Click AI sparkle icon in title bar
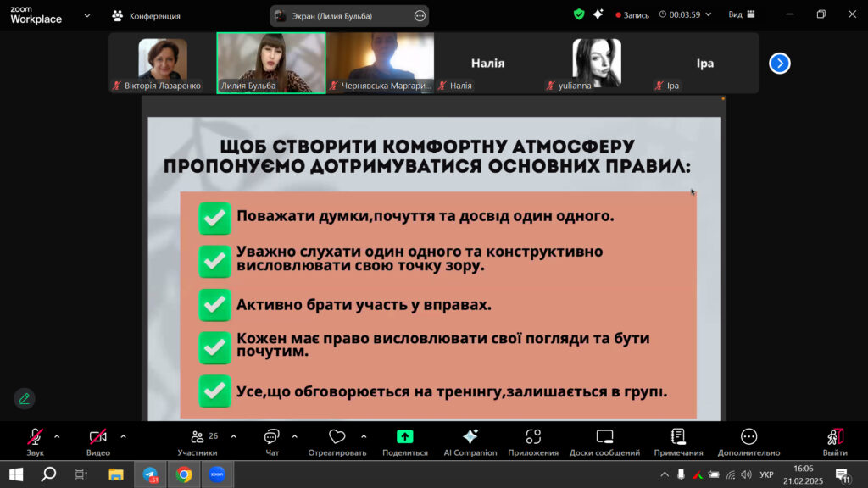The width and height of the screenshot is (868, 488). [x=598, y=14]
